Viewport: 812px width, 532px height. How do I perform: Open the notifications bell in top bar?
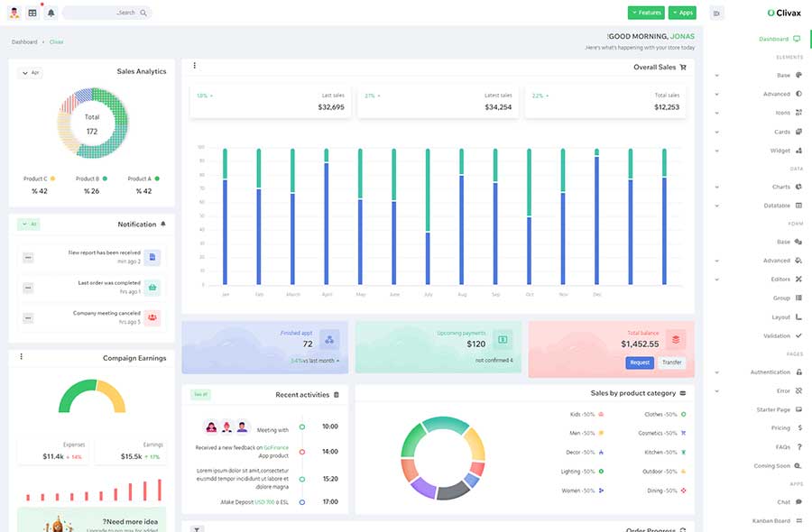click(51, 13)
